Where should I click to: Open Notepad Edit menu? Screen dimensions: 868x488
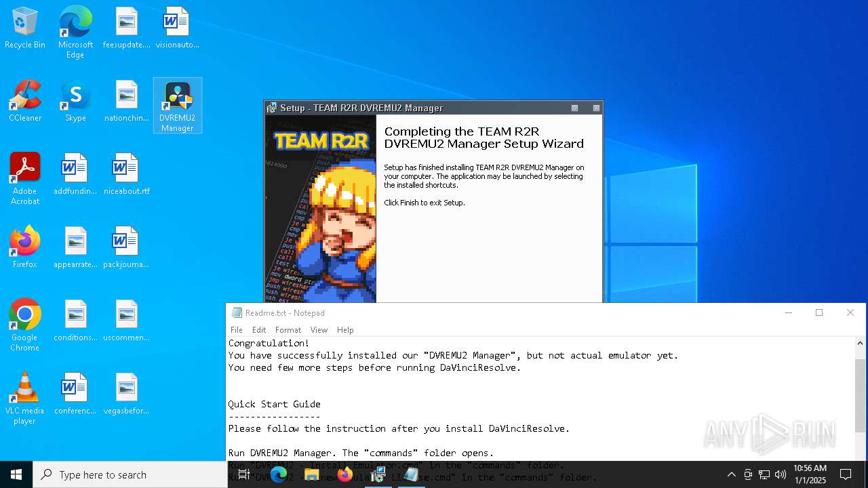[259, 330]
